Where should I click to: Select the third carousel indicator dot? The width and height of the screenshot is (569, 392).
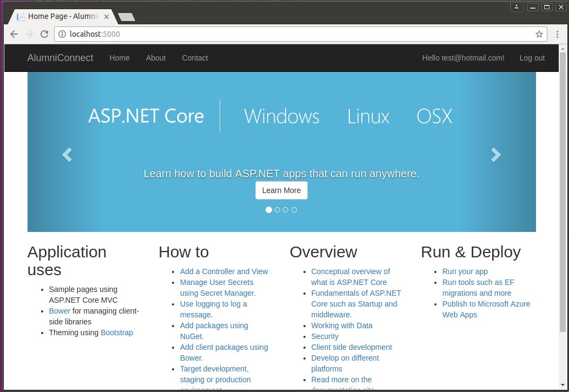pyautogui.click(x=286, y=210)
